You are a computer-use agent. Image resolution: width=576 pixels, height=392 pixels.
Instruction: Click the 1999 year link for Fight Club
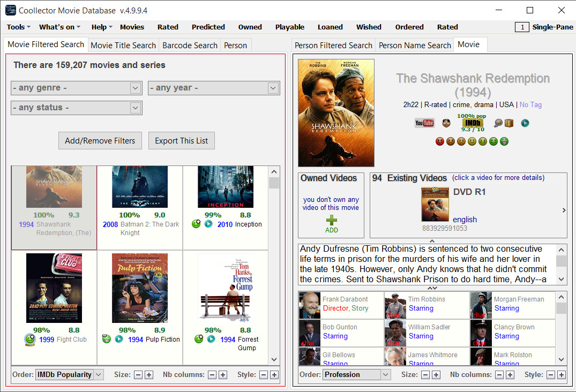47,340
